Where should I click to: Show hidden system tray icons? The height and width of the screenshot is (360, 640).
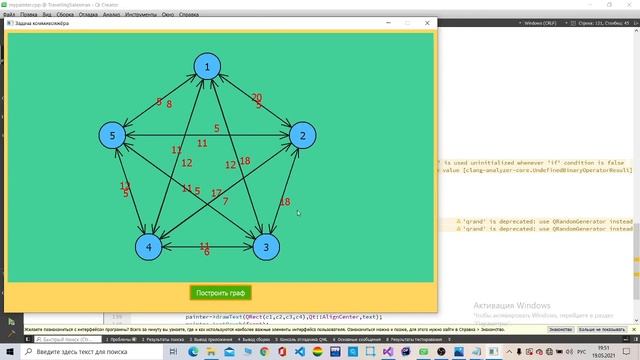tap(509, 351)
